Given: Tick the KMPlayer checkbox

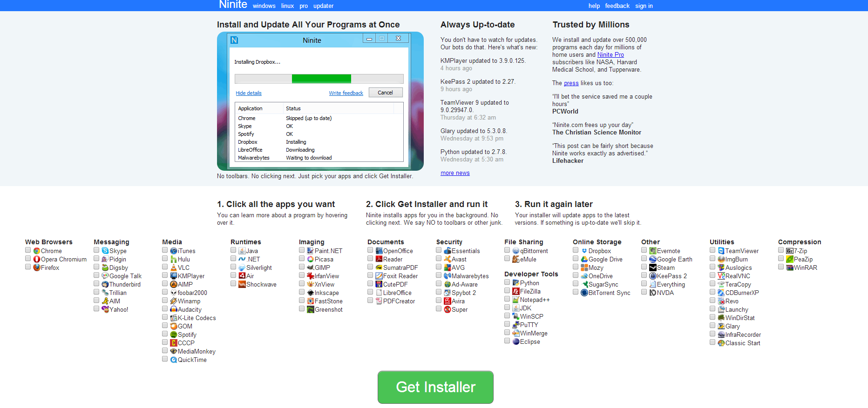Looking at the screenshot, I should pyautogui.click(x=165, y=275).
